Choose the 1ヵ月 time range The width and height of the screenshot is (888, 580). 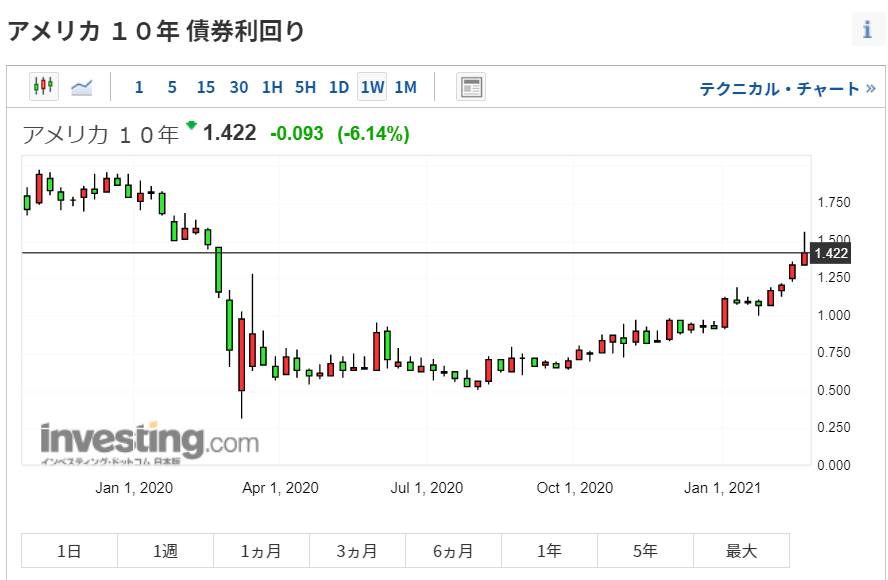(x=261, y=551)
